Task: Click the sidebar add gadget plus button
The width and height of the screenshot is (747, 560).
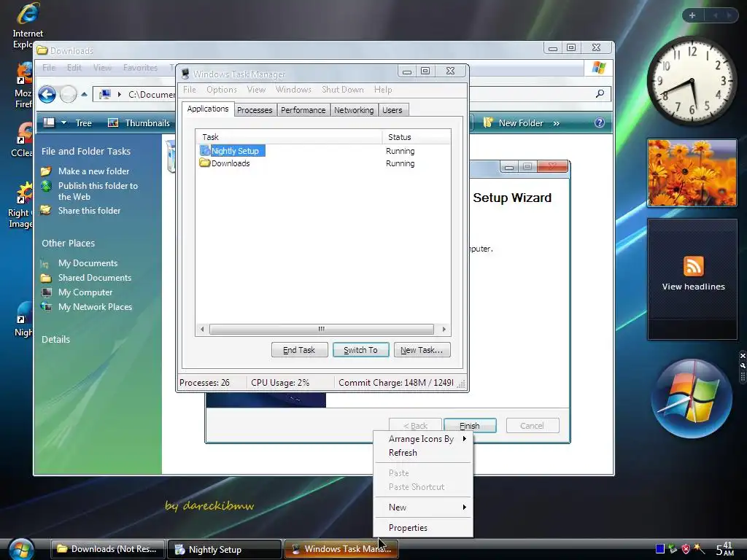Action: click(692, 16)
